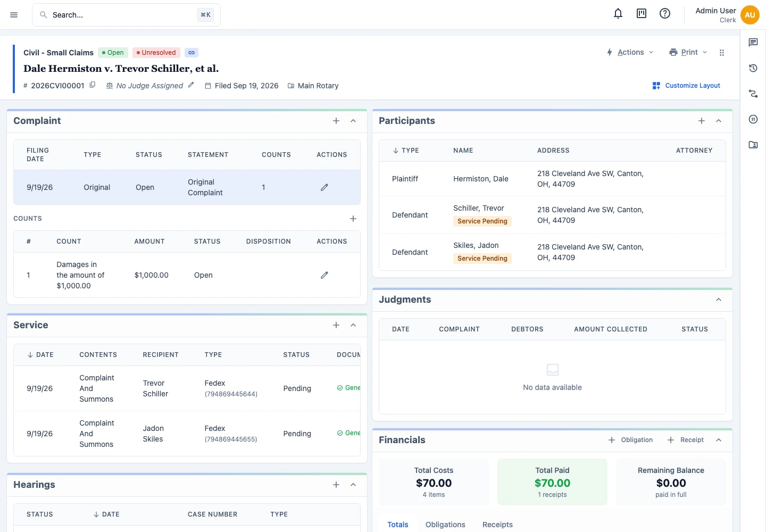Screen dimensions: 766x532
Task: Add a new complaint
Action: click(336, 121)
